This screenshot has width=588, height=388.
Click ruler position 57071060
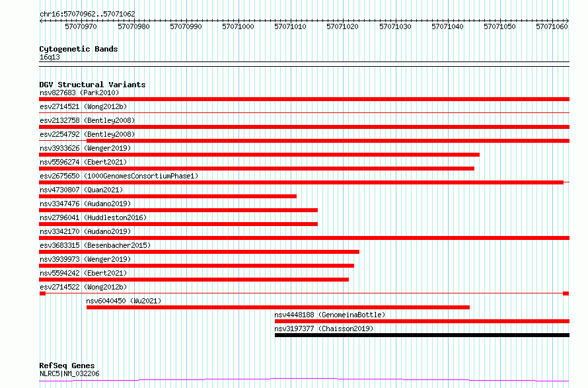(552, 26)
